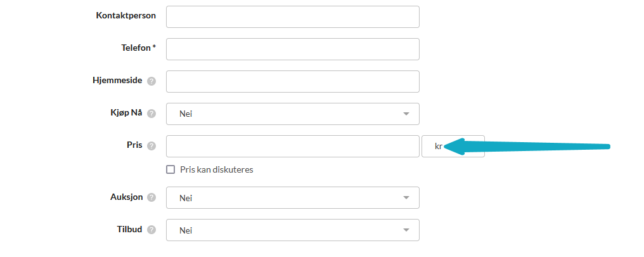The image size is (644, 257).
Task: Click the help icon beside Pris
Action: coord(151,146)
